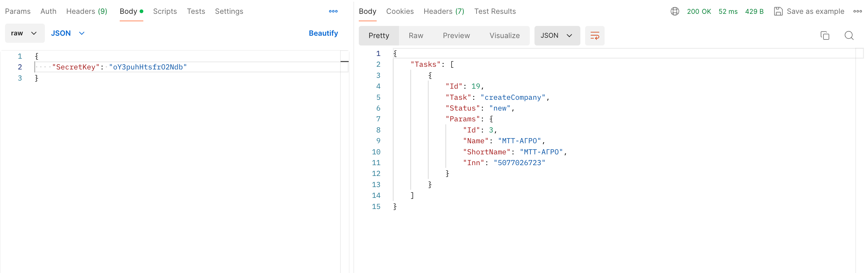Expand the raw body type dropdown
Image resolution: width=868 pixels, height=273 pixels.
pos(24,33)
